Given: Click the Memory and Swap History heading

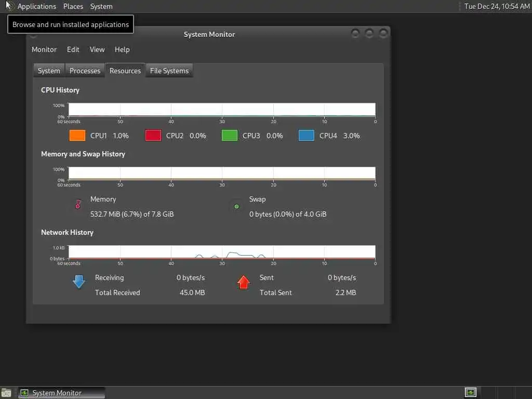Looking at the screenshot, I should pos(83,154).
